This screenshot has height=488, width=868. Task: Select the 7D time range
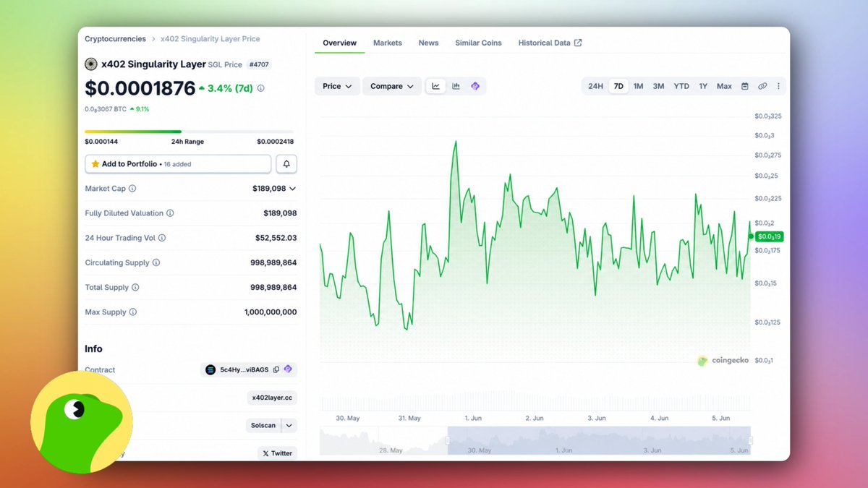(618, 86)
